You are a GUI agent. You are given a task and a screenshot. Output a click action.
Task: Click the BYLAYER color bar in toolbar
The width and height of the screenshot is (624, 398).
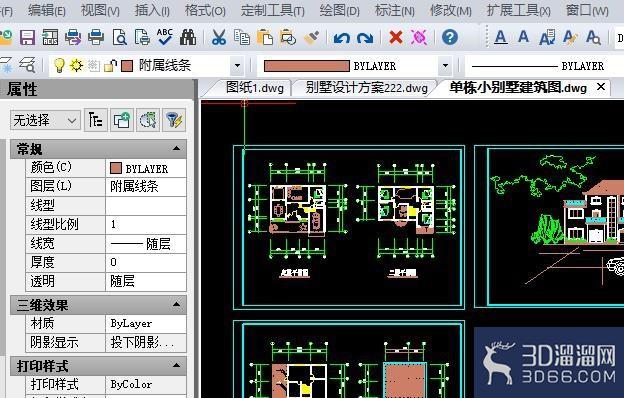click(x=306, y=66)
